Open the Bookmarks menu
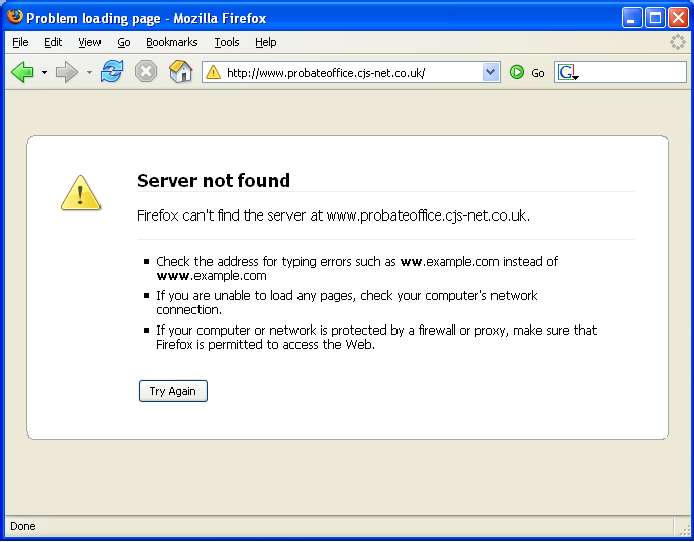This screenshot has height=542, width=694. pos(171,42)
